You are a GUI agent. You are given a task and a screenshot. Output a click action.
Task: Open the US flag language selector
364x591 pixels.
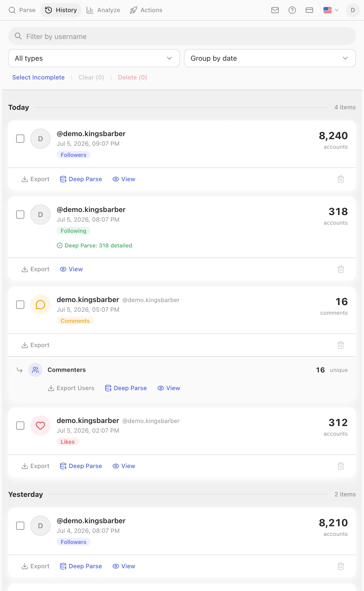(331, 10)
